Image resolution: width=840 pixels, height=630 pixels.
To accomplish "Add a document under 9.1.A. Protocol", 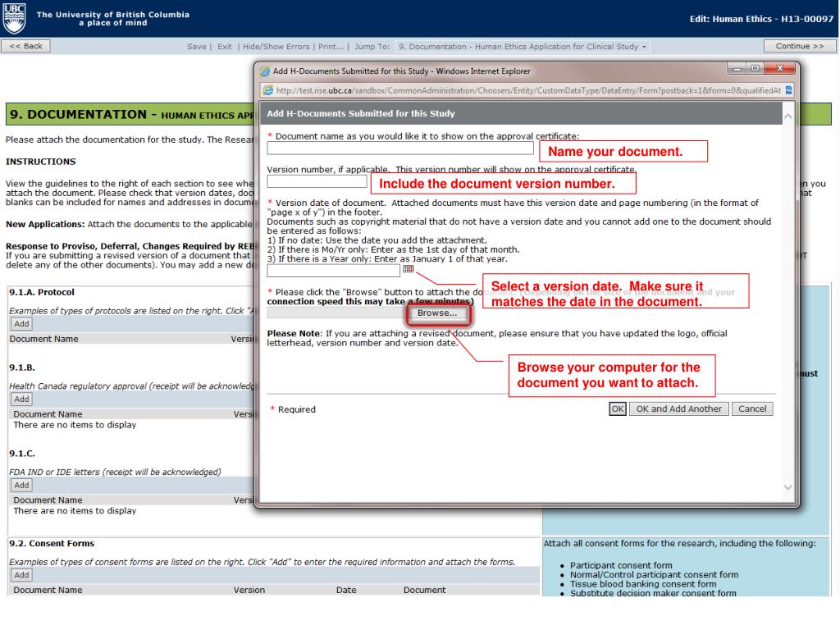I will [x=21, y=323].
